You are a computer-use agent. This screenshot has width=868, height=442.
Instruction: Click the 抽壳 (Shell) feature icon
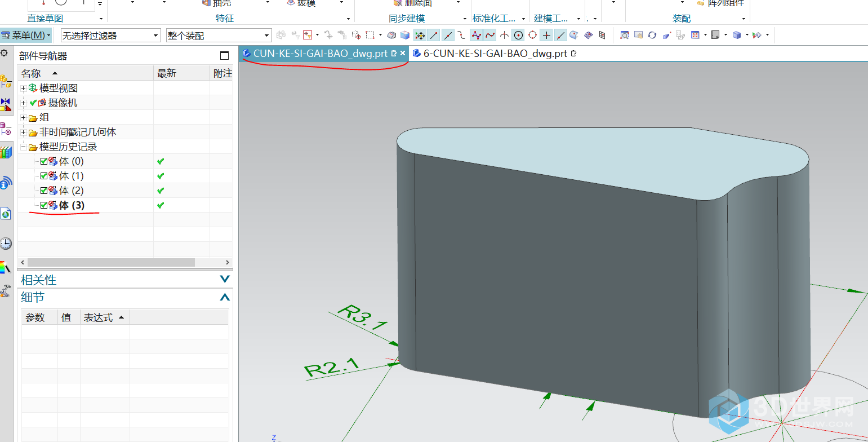(x=206, y=3)
